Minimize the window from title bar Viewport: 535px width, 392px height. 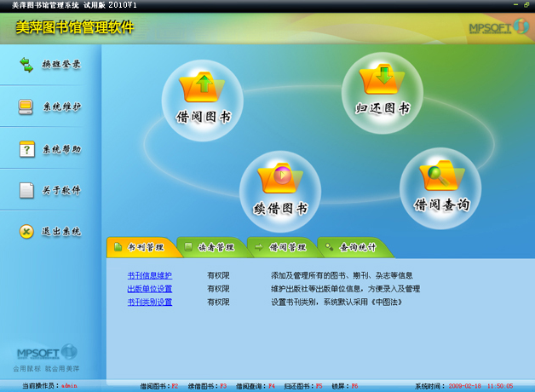516,5
